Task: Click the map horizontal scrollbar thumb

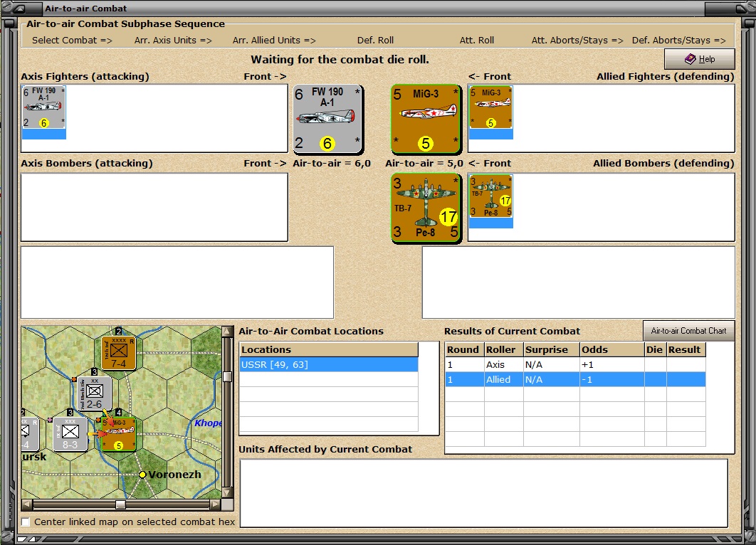Action: pyautogui.click(x=120, y=504)
